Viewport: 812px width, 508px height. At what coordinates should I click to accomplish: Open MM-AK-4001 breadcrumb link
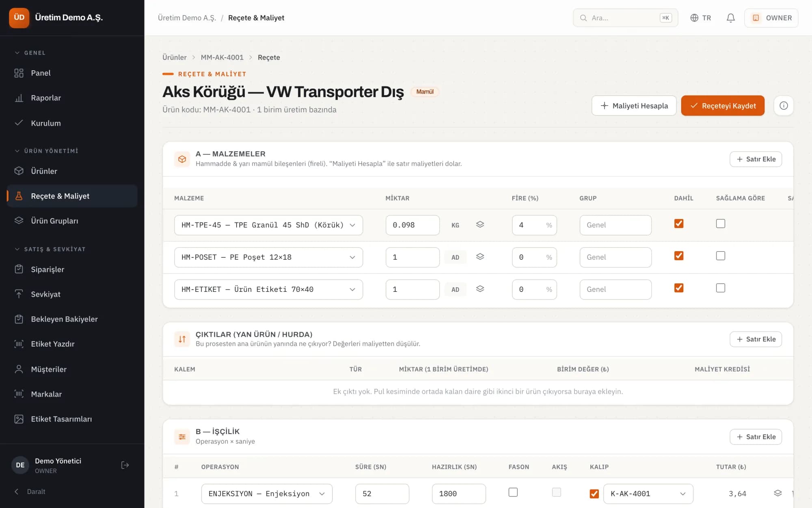222,57
